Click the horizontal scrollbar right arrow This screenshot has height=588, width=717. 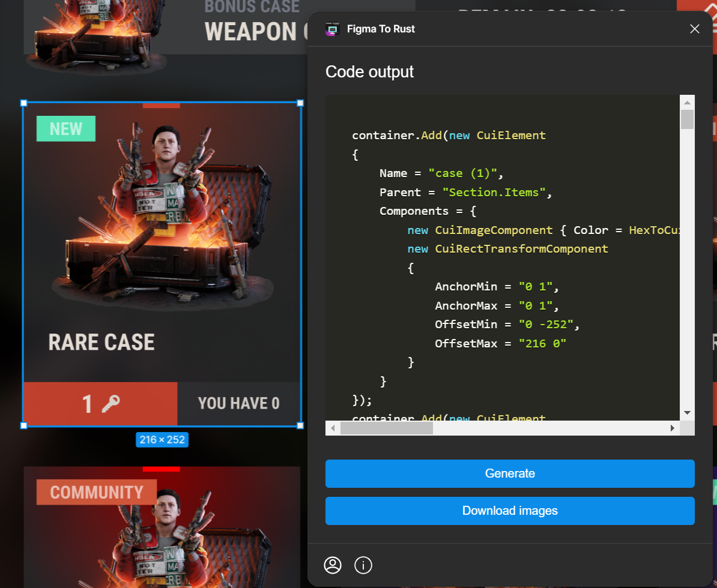[x=673, y=428]
